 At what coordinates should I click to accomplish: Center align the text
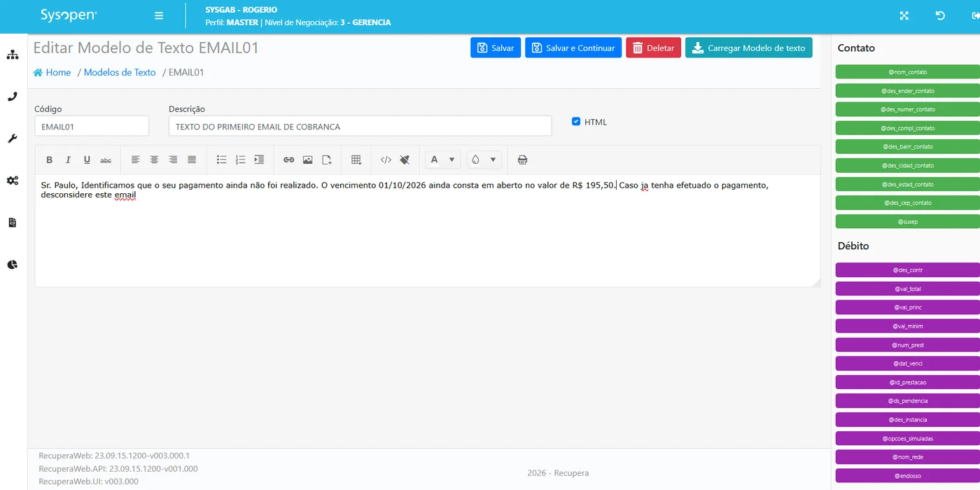155,160
